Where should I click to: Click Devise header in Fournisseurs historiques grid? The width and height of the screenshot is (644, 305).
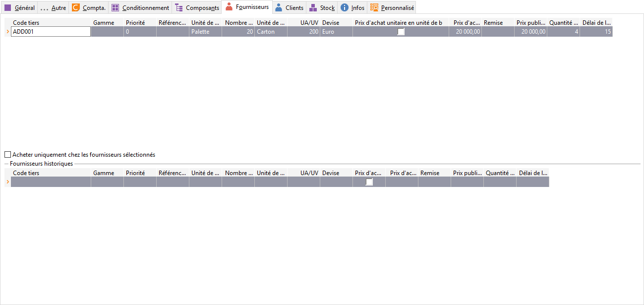337,173
